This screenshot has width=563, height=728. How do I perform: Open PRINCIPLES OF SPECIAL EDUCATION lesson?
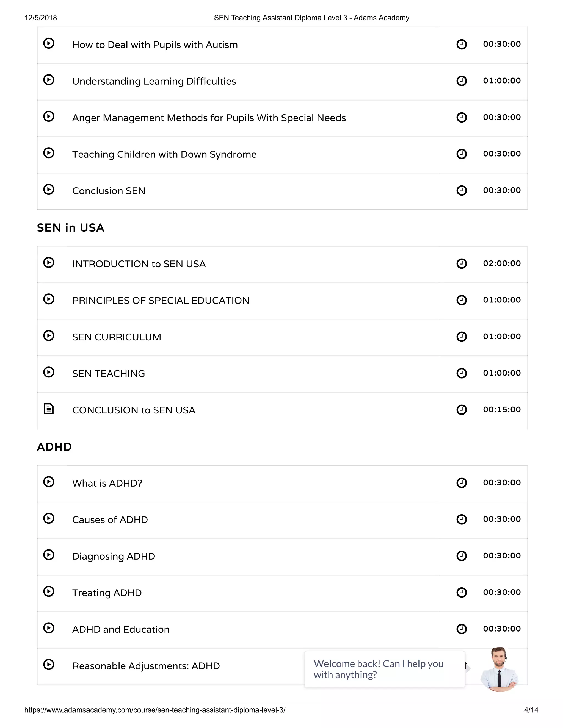pos(161,301)
